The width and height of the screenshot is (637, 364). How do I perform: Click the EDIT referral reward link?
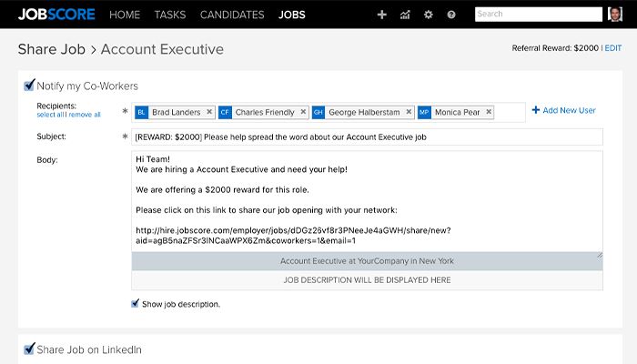click(x=613, y=48)
